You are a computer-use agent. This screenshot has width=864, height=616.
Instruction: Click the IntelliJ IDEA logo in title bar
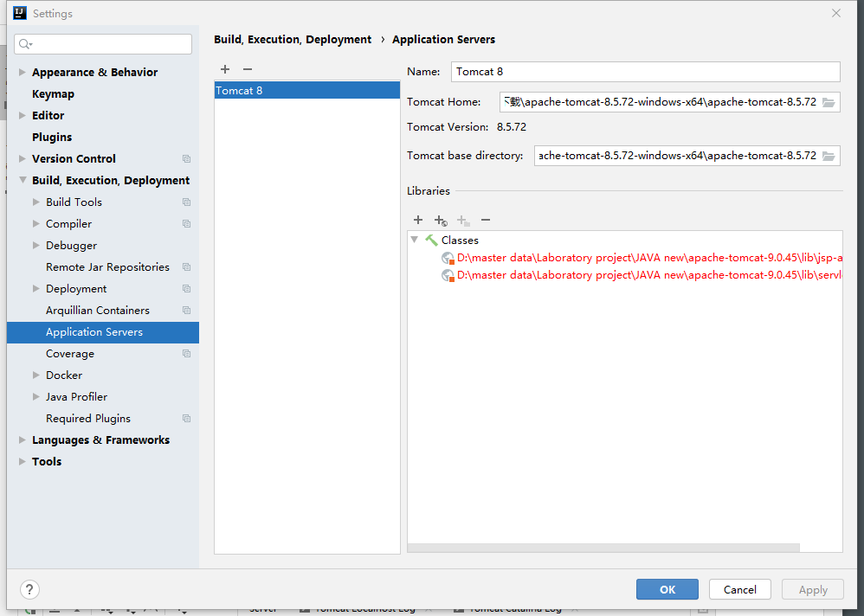click(20, 13)
